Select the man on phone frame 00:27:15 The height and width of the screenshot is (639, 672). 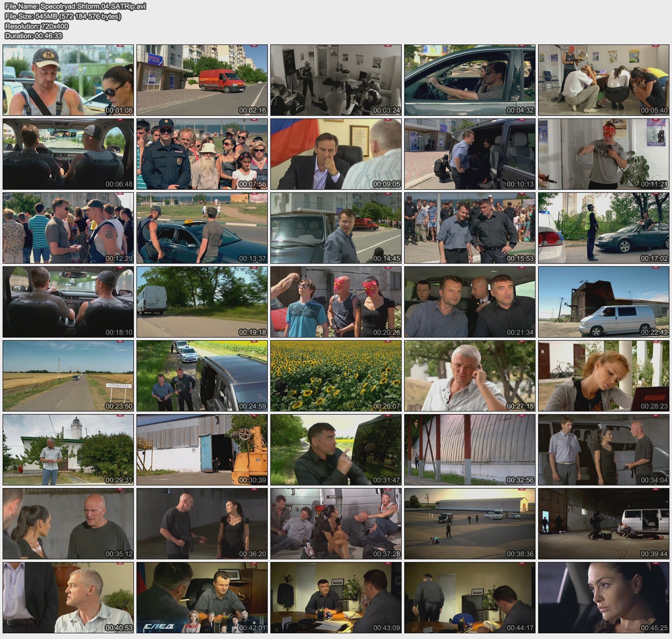pyautogui.click(x=470, y=376)
